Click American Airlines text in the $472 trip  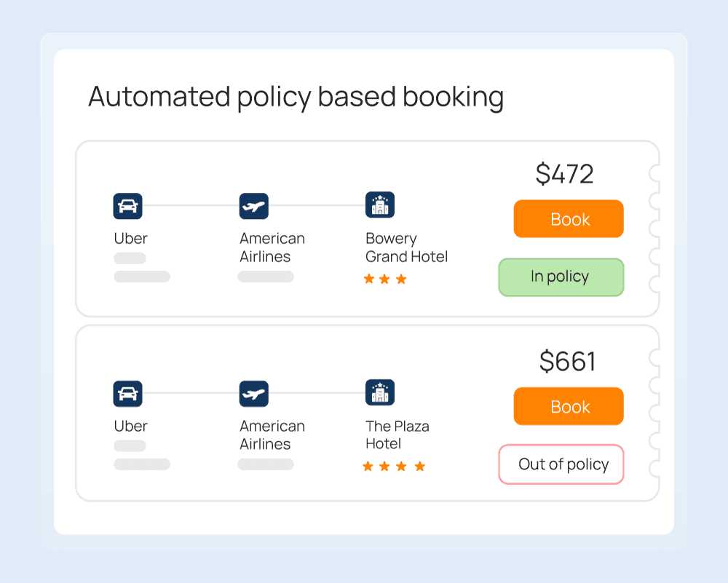click(272, 247)
